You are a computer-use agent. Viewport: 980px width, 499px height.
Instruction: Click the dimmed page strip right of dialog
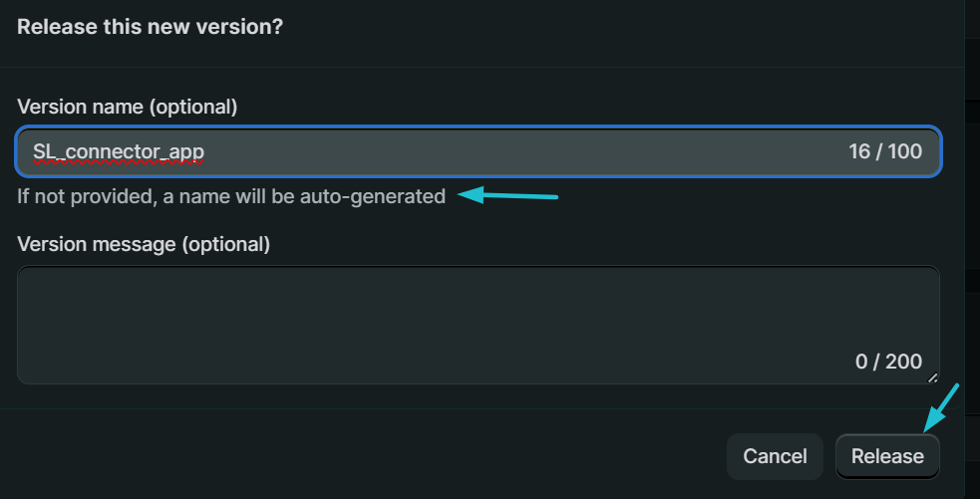972,249
